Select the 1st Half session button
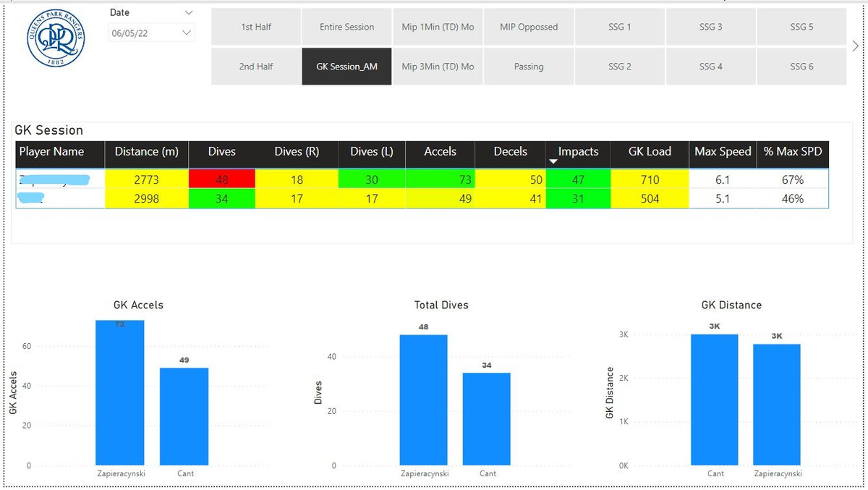Viewport: 868px width, 490px height. point(256,27)
